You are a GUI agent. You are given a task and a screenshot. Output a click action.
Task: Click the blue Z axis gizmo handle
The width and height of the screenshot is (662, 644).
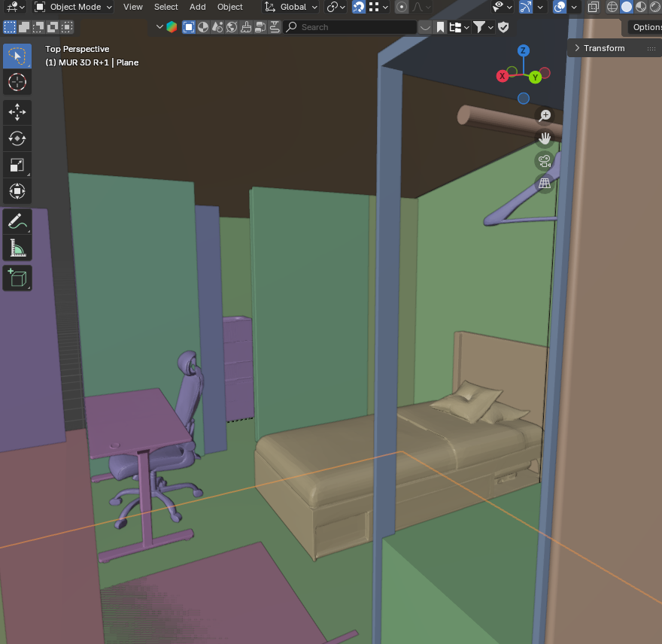524,50
